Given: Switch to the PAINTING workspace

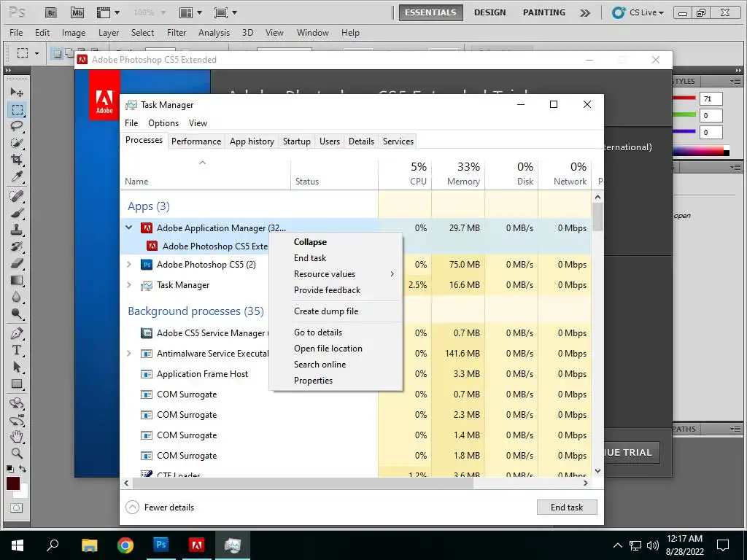Looking at the screenshot, I should click(544, 12).
